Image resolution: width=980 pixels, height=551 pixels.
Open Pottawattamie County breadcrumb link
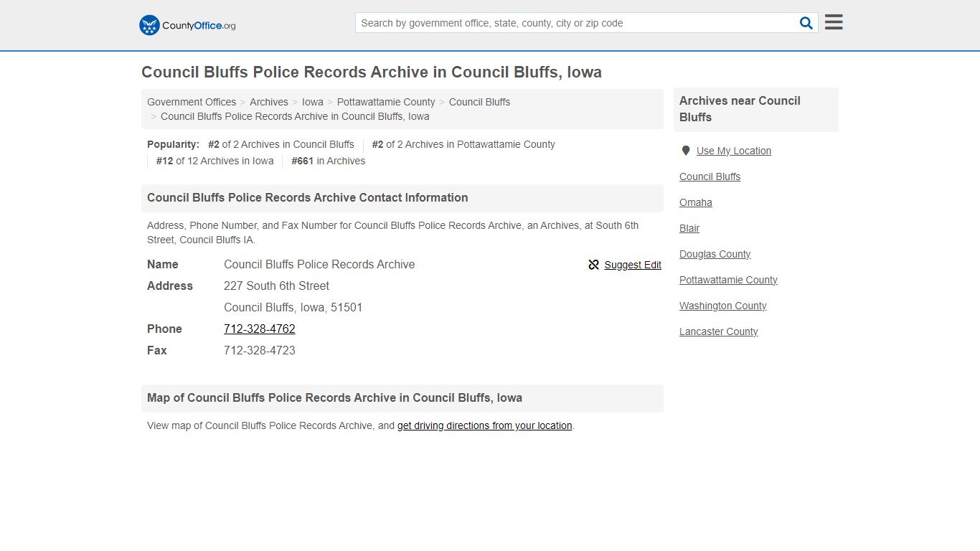coord(386,102)
